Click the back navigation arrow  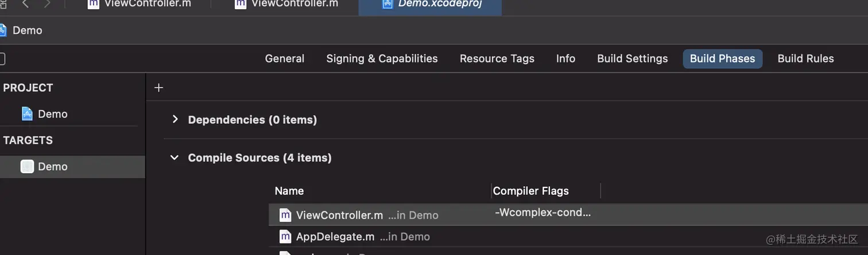coord(25,4)
